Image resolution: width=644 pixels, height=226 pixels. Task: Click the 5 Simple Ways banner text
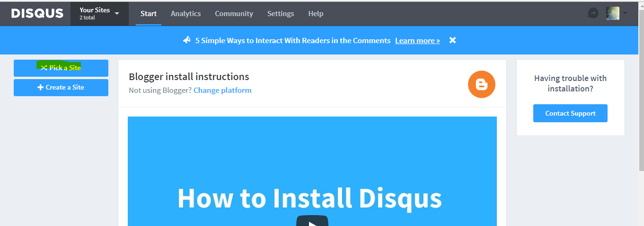(x=293, y=41)
